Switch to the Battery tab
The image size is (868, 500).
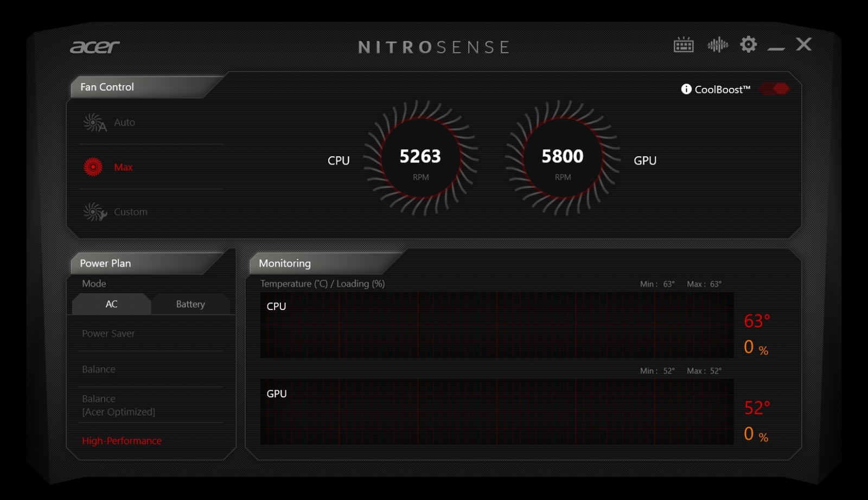[190, 304]
